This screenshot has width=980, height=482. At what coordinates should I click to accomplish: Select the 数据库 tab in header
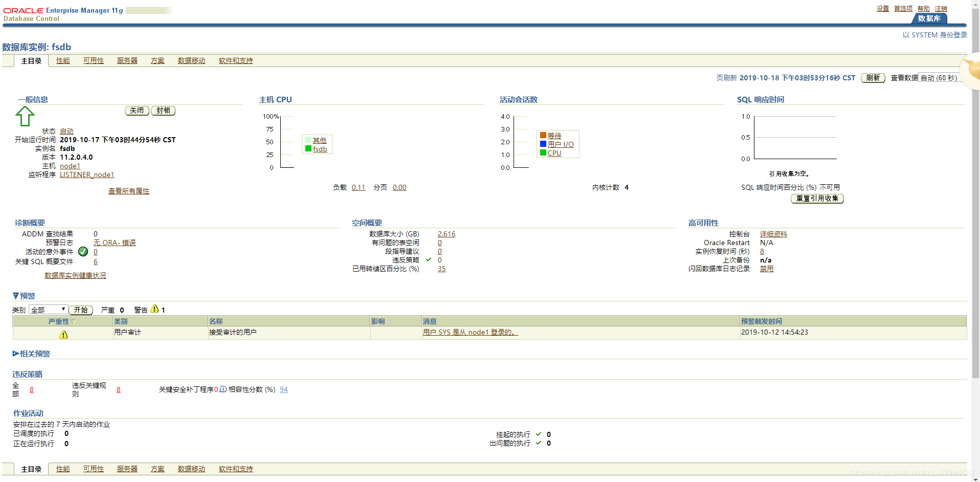click(929, 18)
